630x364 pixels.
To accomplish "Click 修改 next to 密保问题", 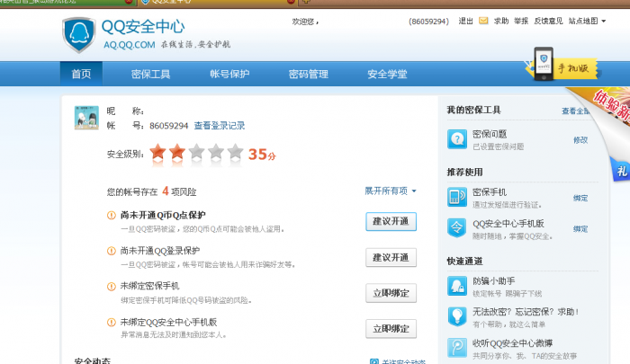I will pyautogui.click(x=580, y=140).
